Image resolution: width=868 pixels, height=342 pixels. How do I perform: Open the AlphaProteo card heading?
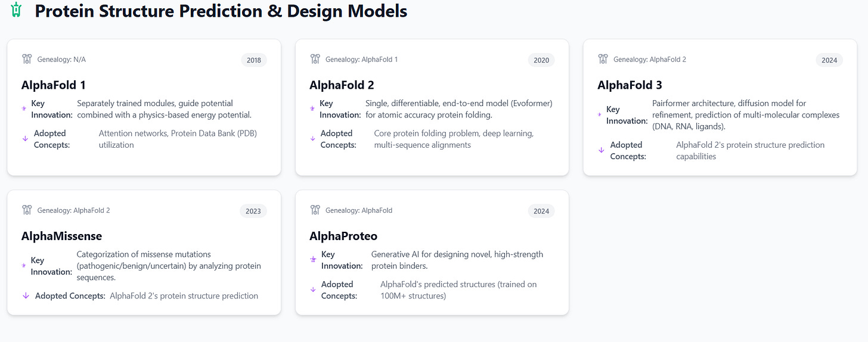343,236
